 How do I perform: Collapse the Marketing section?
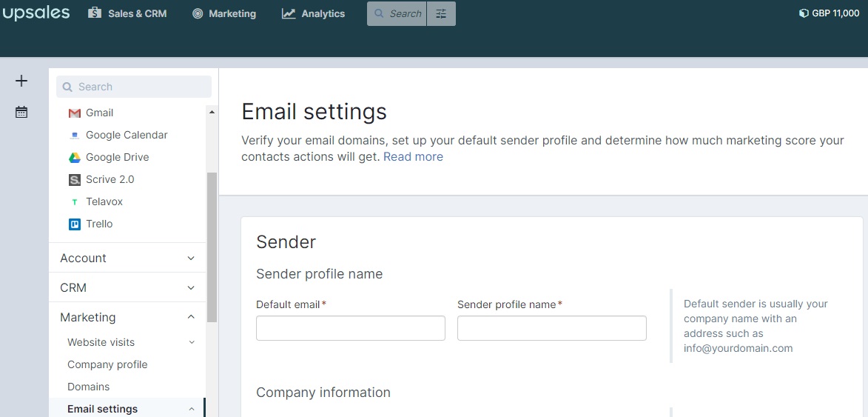[127, 317]
